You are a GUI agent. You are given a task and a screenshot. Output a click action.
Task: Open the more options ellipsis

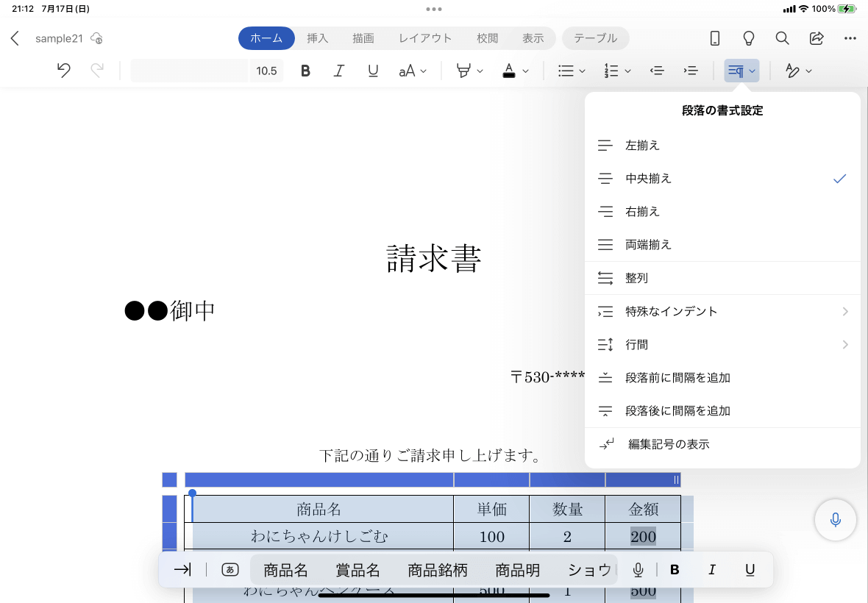pyautogui.click(x=850, y=38)
